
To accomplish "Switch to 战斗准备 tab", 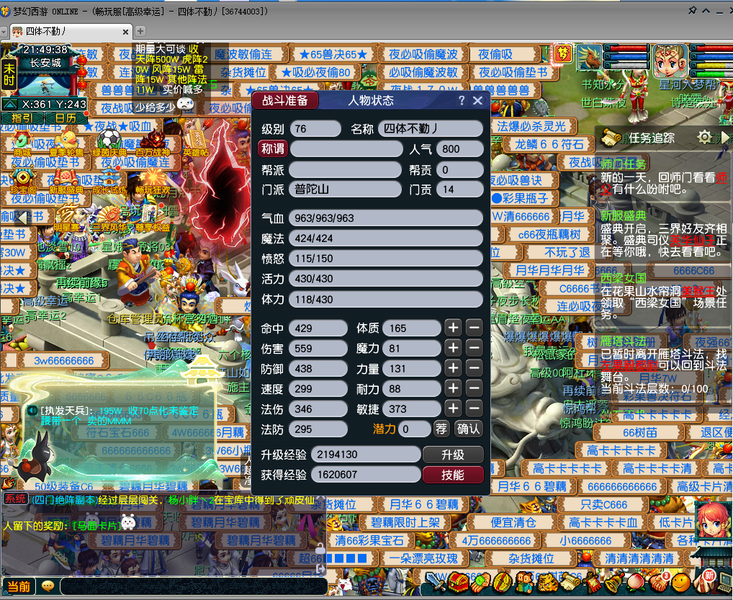I will [285, 101].
